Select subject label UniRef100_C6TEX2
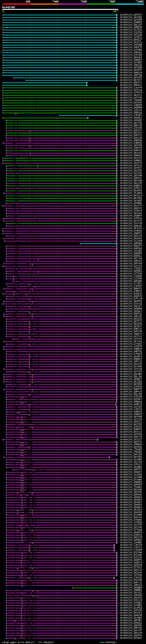The width and height of the screenshot is (146, 644). pyautogui.click(x=131, y=37)
